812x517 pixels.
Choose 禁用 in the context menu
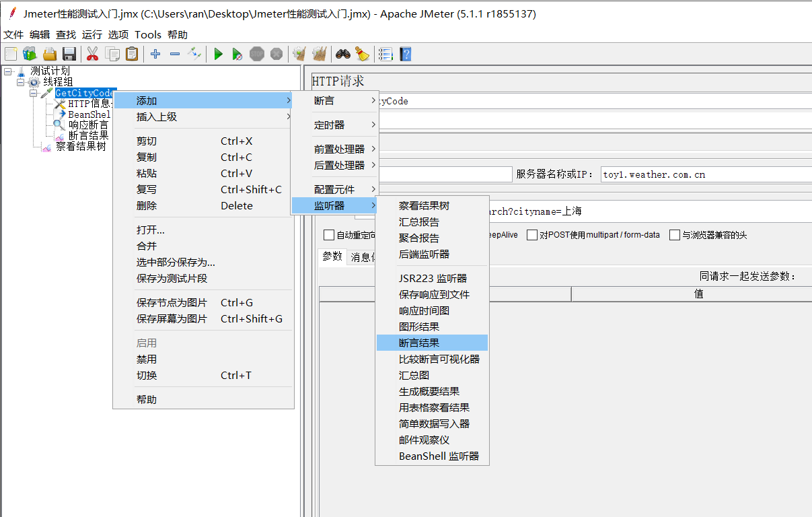[203, 359]
